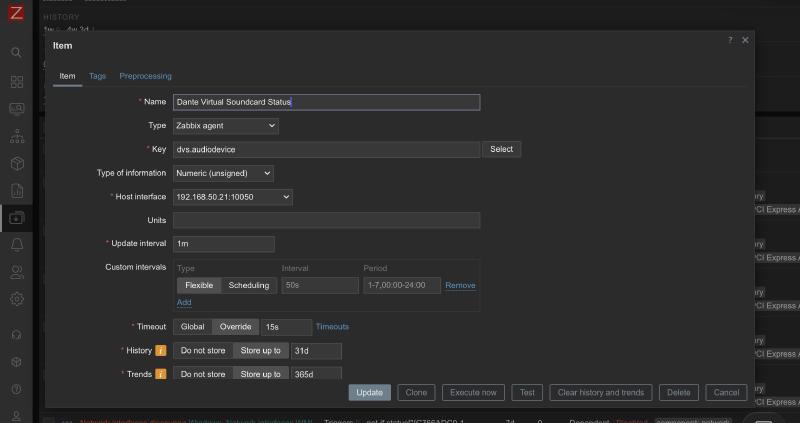Open the Dashboards icon in the sidebar
800x423 pixels.
point(17,82)
